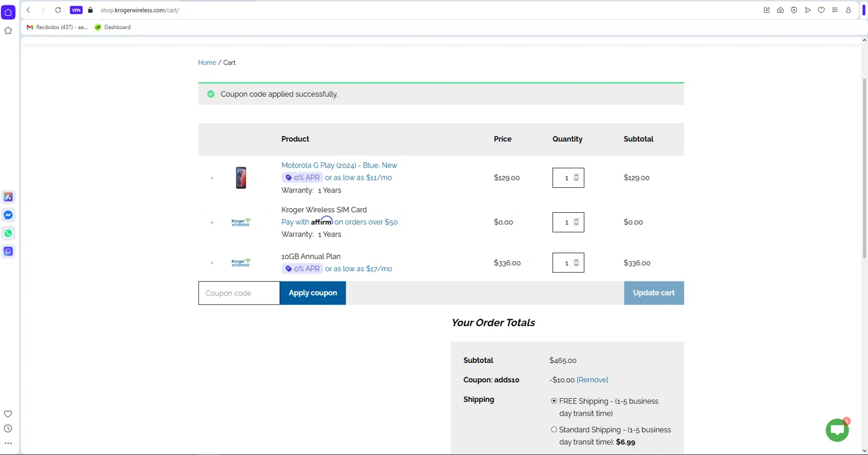The image size is (868, 455).
Task: Open the Opera start page home icon
Action: [x=8, y=12]
